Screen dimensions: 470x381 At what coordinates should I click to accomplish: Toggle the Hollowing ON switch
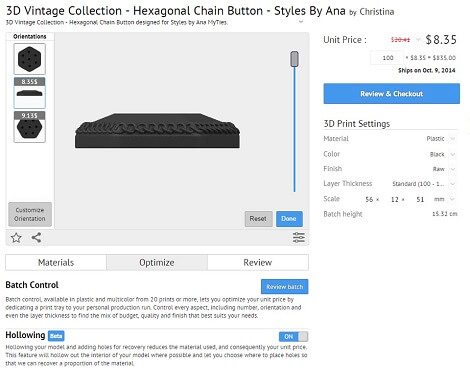click(293, 337)
